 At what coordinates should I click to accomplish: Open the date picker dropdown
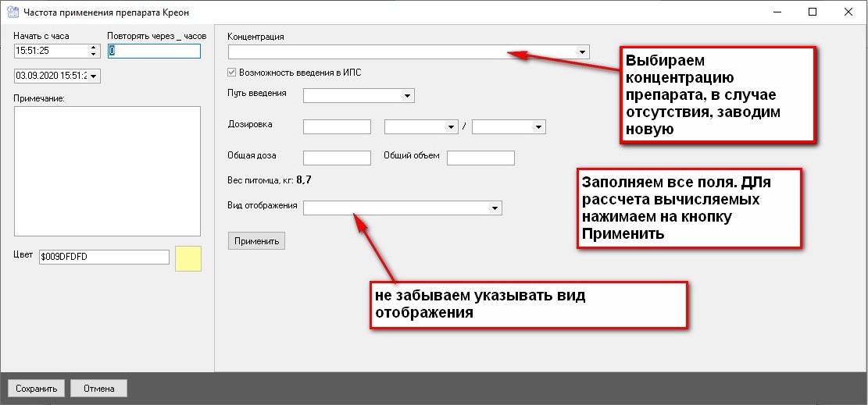(95, 76)
